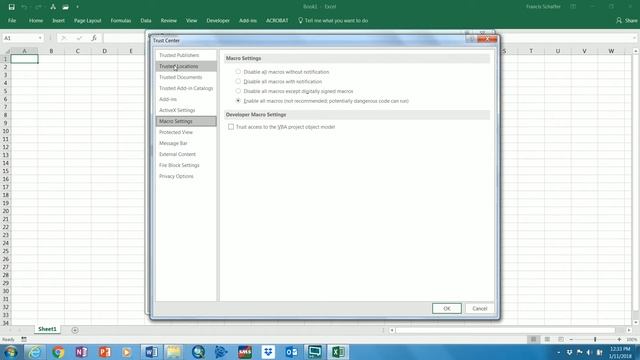Open OneNote from taskbar
This screenshot has width=640, height=360.
81,352
